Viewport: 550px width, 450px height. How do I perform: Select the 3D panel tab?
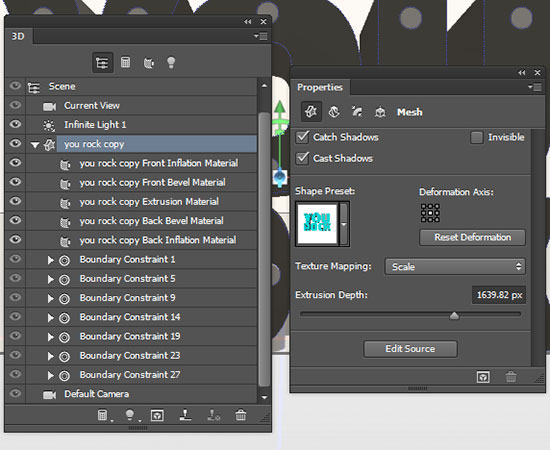coord(18,36)
